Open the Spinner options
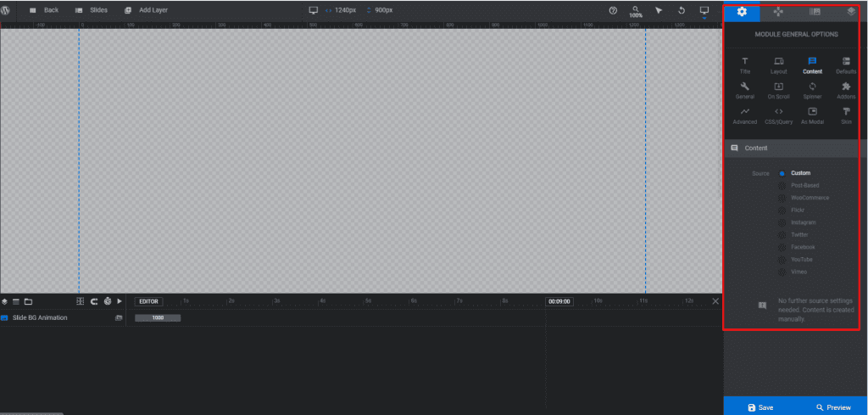 [x=812, y=91]
